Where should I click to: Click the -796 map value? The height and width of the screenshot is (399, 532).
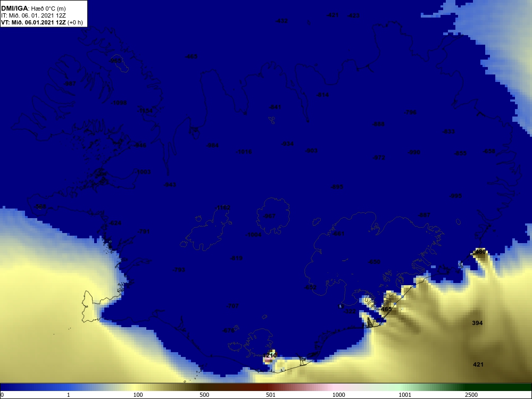[x=410, y=112]
